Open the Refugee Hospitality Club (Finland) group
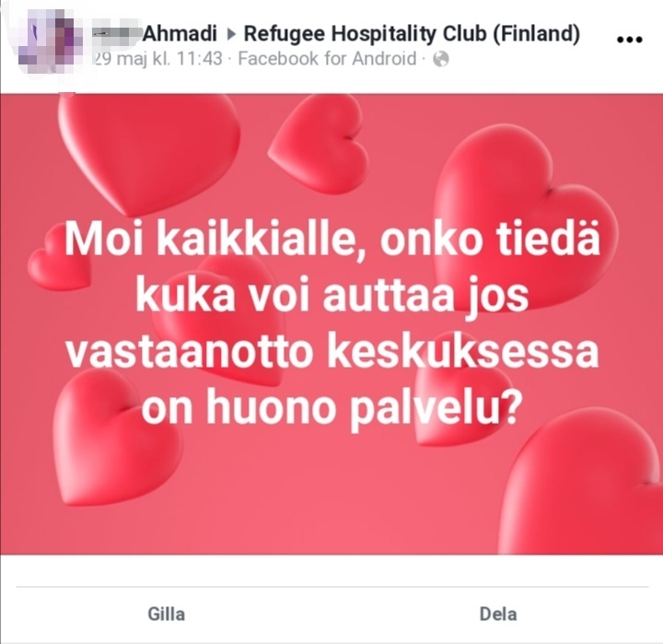Image resolution: width=663 pixels, height=644 pixels. [412, 34]
